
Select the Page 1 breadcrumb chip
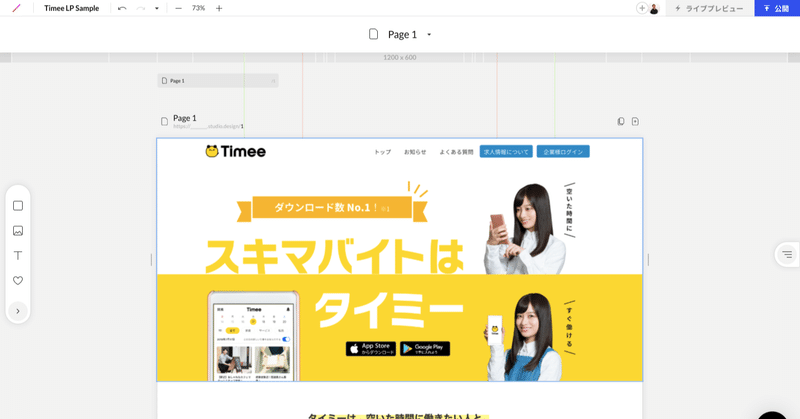pyautogui.click(x=218, y=81)
